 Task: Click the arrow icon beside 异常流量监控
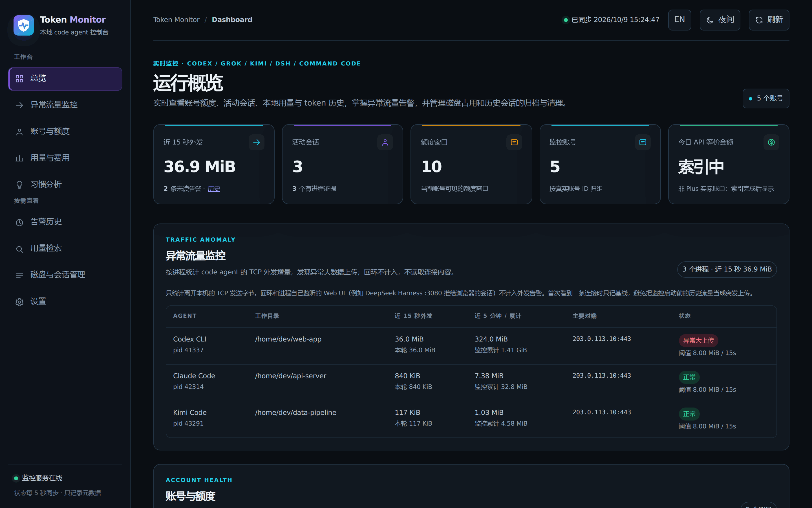[x=19, y=105]
